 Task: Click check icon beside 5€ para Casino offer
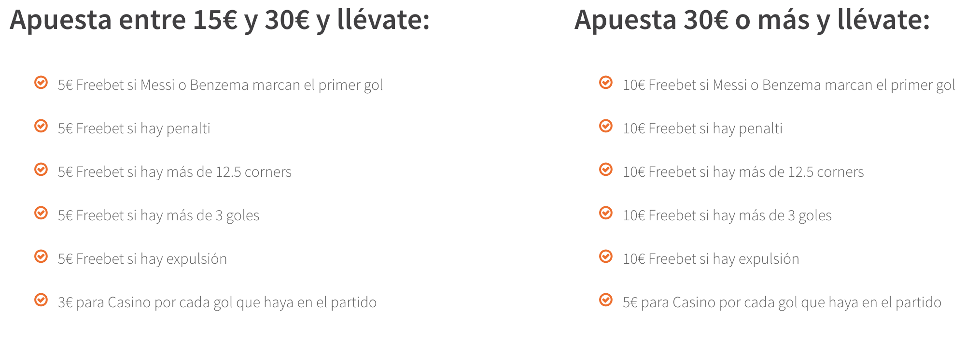coord(606,300)
